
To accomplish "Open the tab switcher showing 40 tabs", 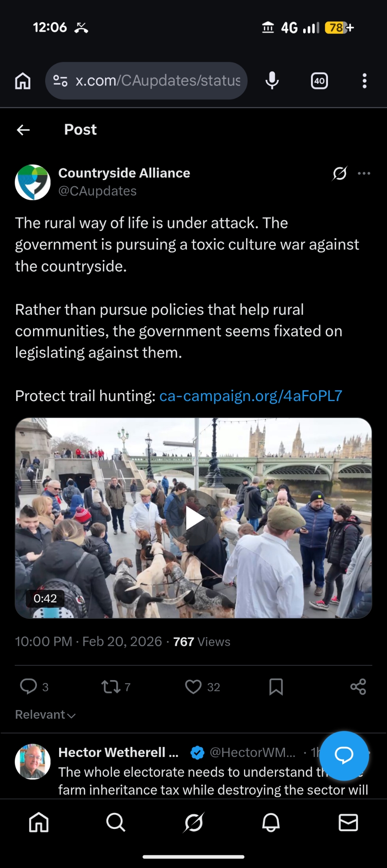I will tap(319, 81).
